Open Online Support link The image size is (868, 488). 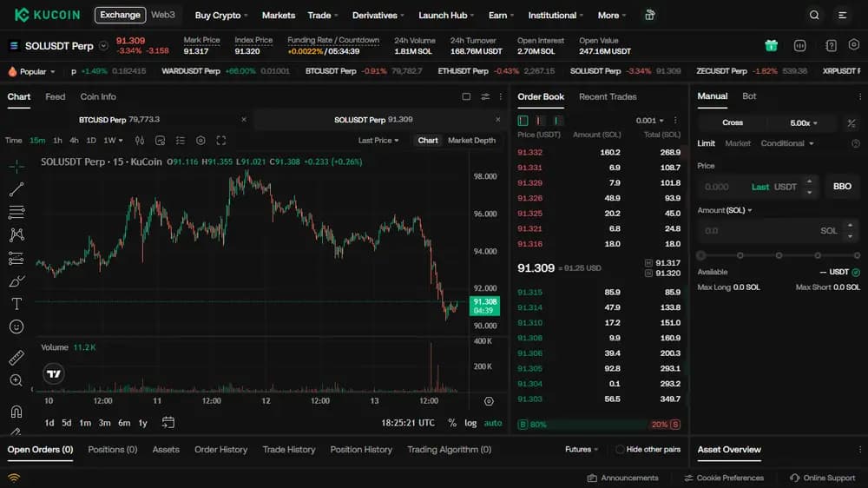[x=823, y=478]
